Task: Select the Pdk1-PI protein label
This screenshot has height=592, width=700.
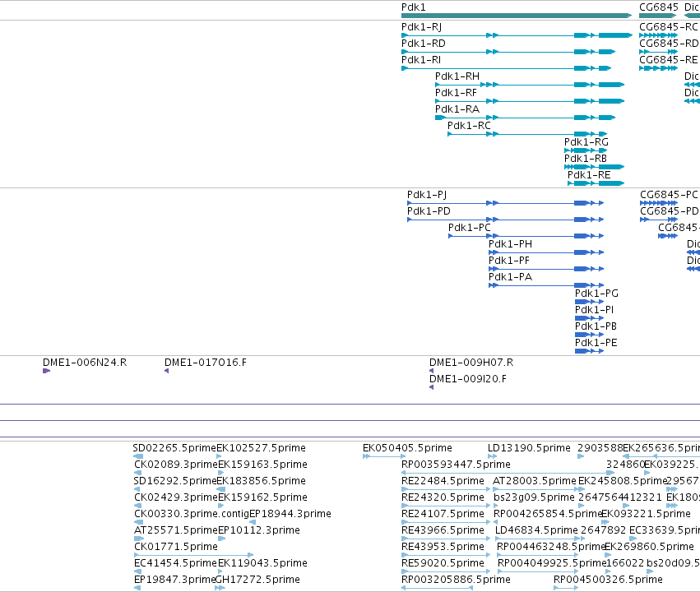Action: coord(594,310)
